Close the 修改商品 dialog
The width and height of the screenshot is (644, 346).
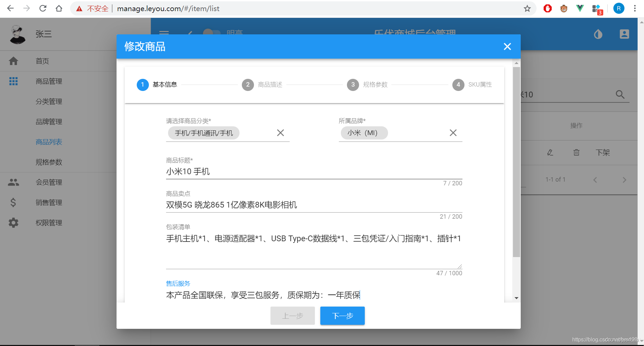(507, 46)
